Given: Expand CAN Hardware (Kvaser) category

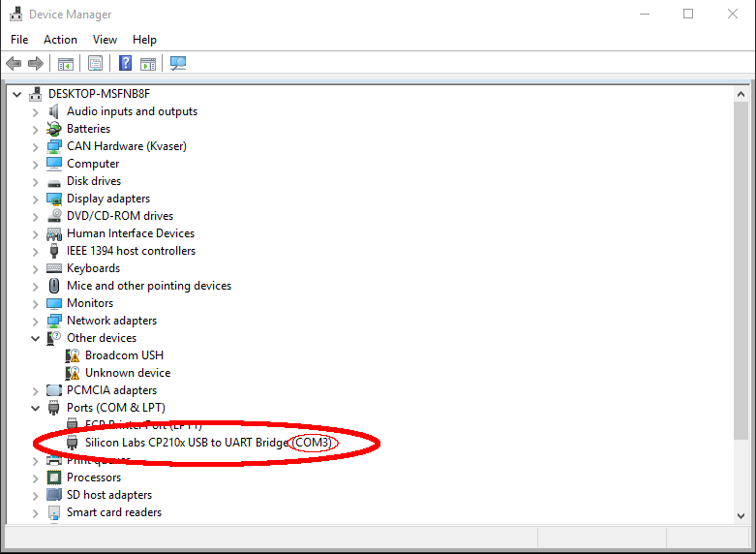Looking at the screenshot, I should pos(35,146).
